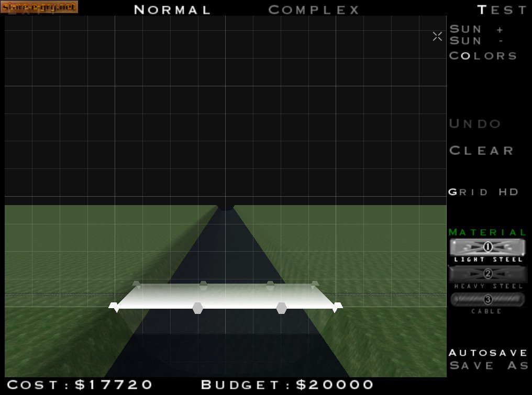Click the front right hexagonal bridge joint

coord(282,308)
